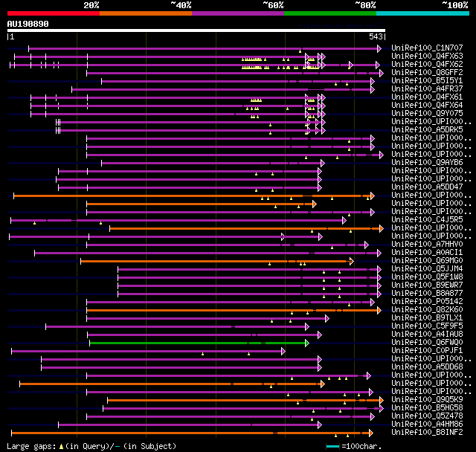
Task: Open the UniRef100_C0PJF1 label
Action: tap(427, 351)
